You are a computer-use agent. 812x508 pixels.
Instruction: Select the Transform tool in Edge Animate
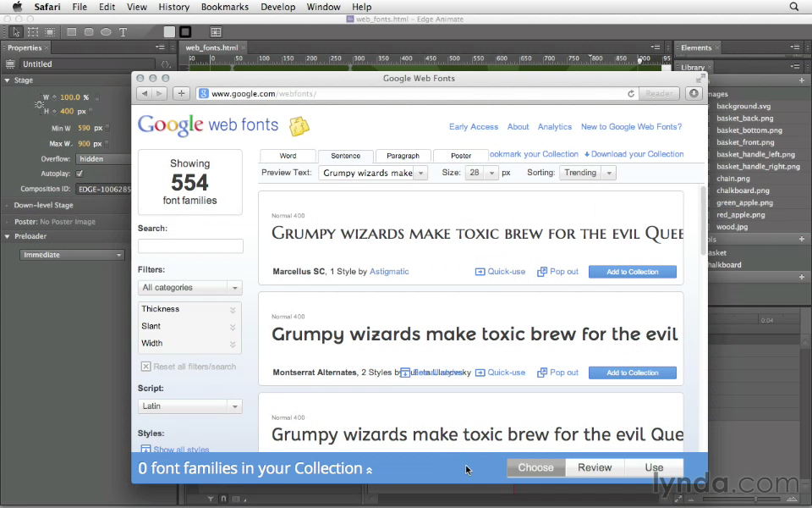click(x=33, y=32)
